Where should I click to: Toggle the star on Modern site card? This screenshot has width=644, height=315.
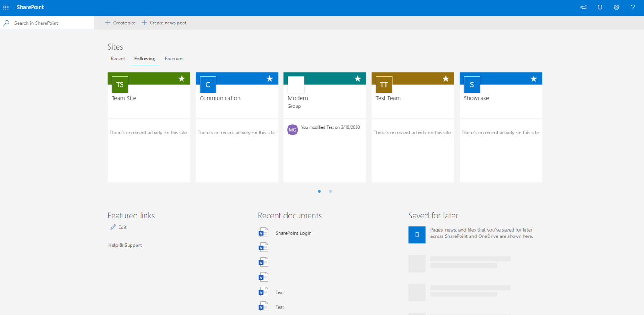pos(358,79)
